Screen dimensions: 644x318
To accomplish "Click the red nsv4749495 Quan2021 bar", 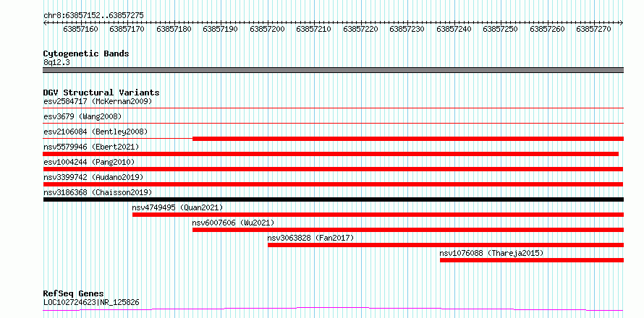I will [378, 215].
